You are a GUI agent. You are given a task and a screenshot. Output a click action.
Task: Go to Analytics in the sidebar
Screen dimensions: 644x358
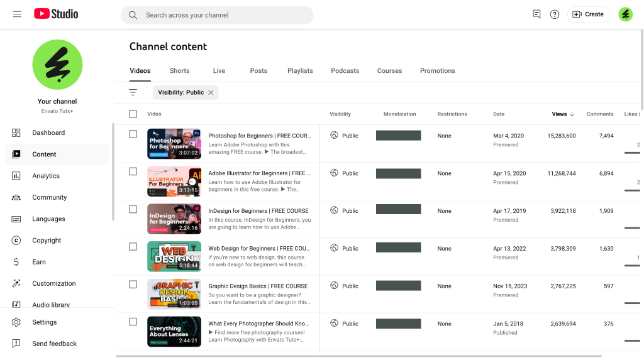point(57,176)
